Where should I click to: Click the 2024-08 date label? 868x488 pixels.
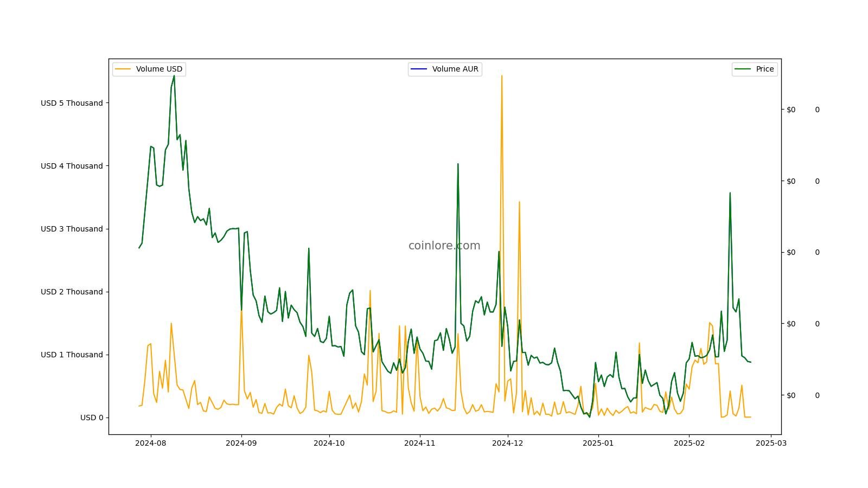[x=150, y=443]
